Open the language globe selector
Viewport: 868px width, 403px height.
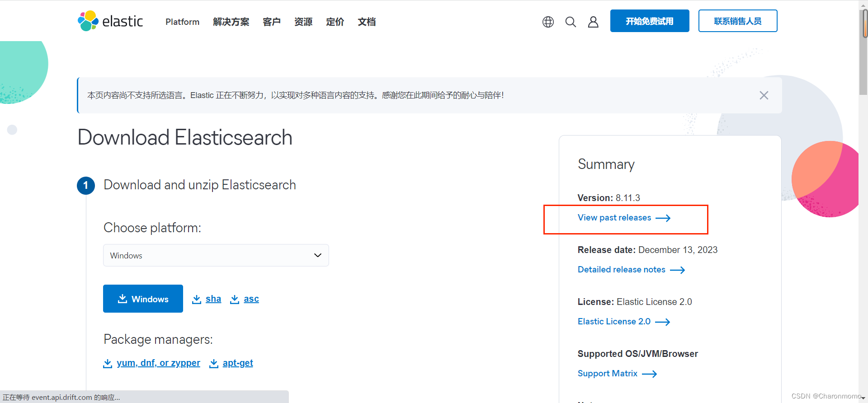click(548, 22)
